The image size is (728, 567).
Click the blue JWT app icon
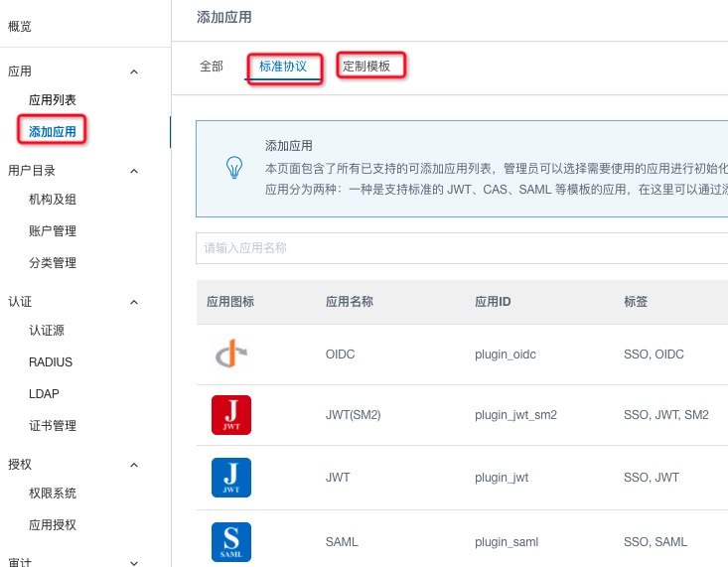point(231,478)
